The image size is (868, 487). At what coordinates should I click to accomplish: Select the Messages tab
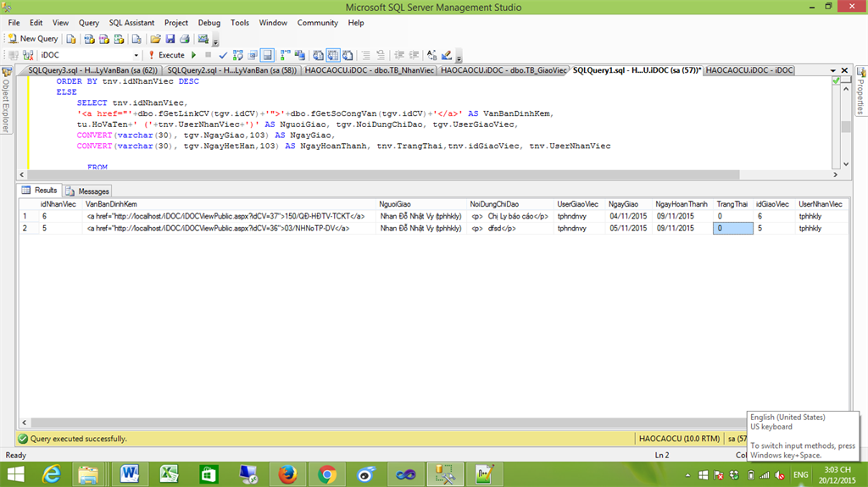click(x=87, y=191)
